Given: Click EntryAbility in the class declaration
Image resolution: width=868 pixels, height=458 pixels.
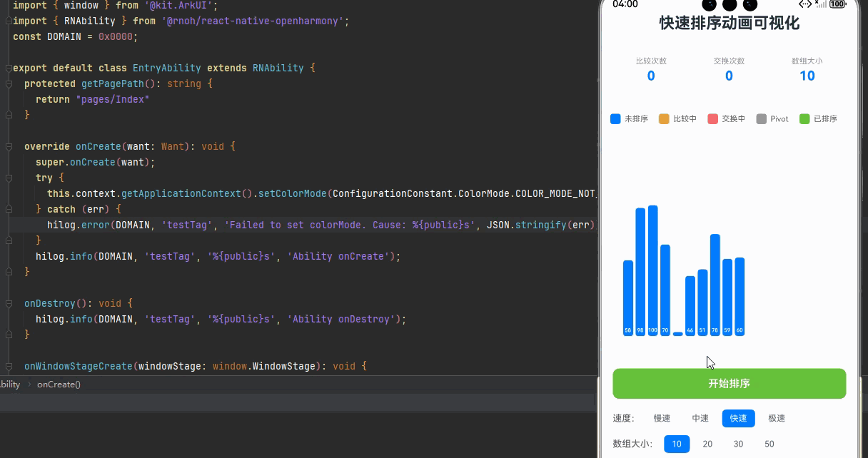Looking at the screenshot, I should click(167, 68).
